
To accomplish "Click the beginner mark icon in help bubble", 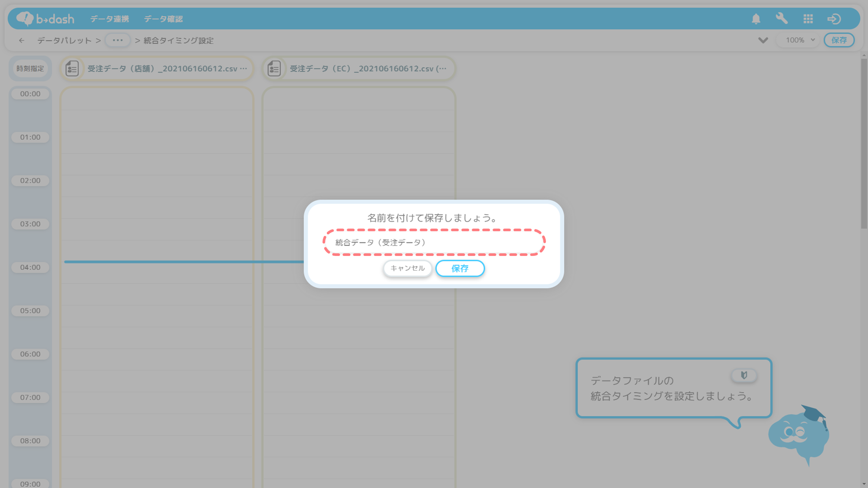I will tap(744, 375).
